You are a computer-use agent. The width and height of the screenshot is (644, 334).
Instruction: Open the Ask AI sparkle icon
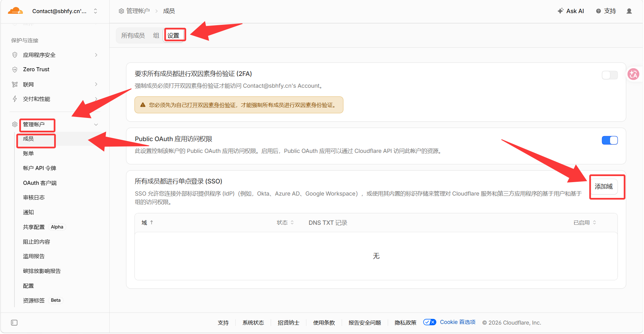[x=561, y=11]
